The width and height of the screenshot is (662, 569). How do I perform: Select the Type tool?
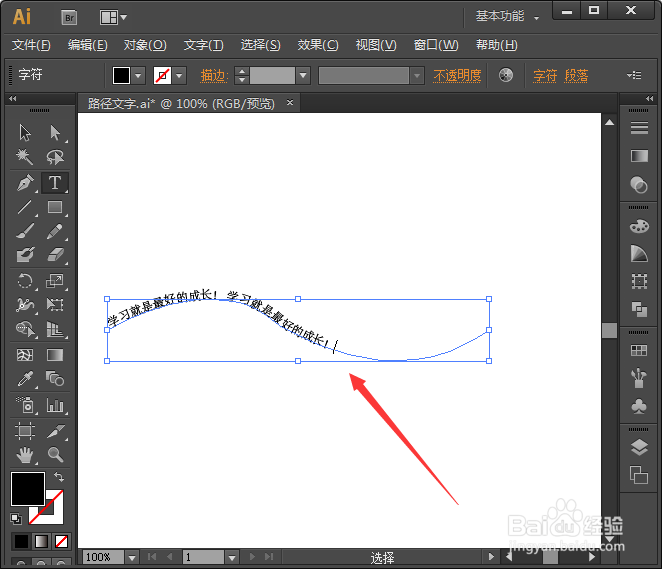click(55, 183)
